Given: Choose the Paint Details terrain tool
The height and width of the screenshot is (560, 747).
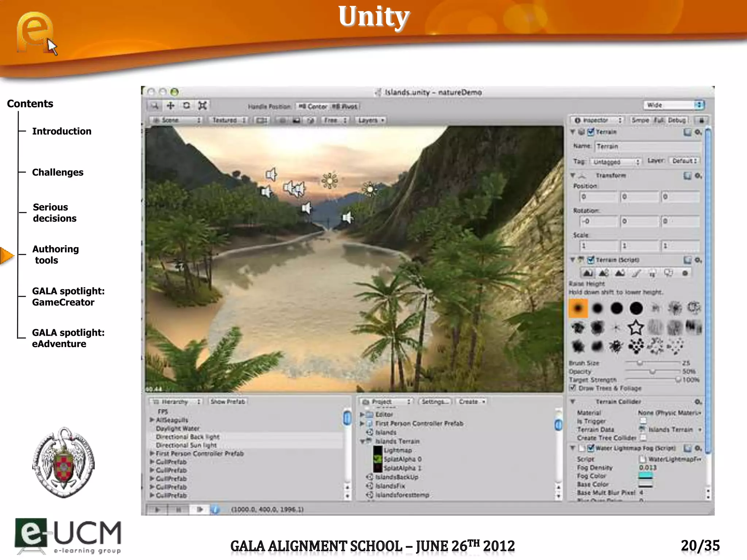Looking at the screenshot, I should 668,273.
